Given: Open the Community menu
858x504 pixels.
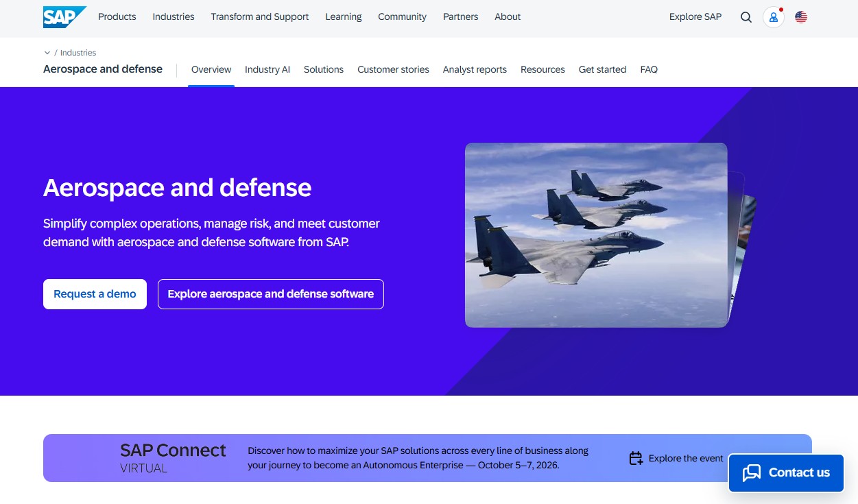Looking at the screenshot, I should pos(402,16).
